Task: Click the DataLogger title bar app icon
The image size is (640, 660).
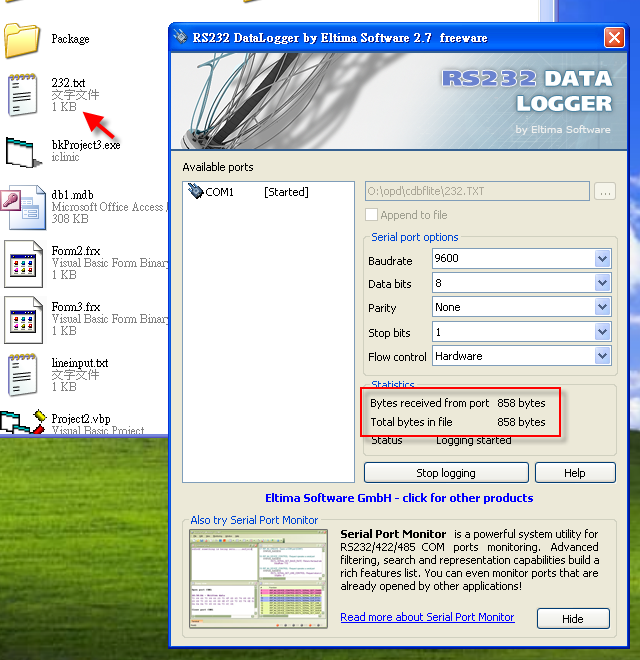Action: [180, 37]
